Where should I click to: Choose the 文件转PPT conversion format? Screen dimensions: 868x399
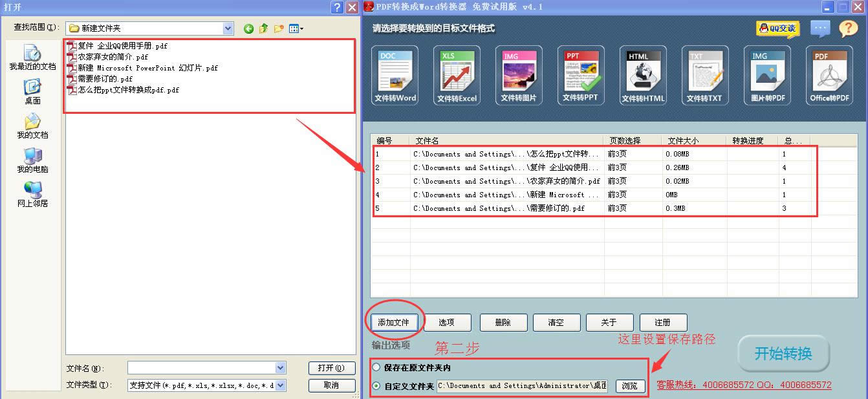[581, 74]
